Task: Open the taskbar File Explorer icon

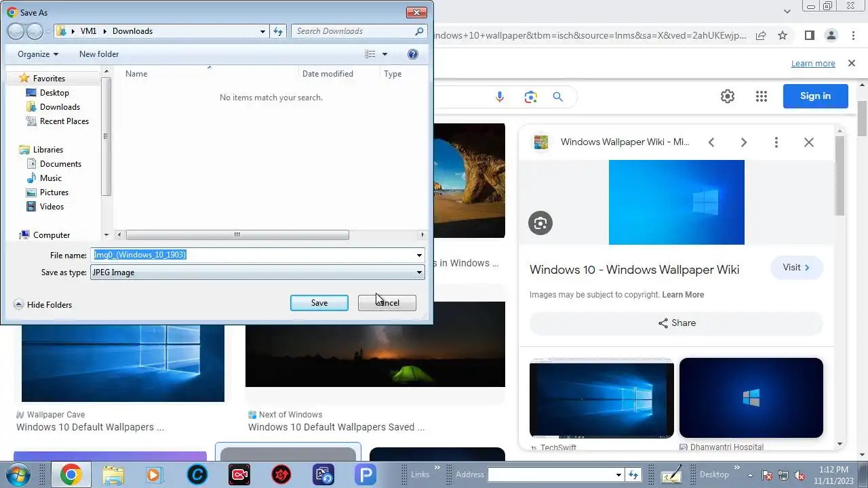Action: [x=113, y=475]
